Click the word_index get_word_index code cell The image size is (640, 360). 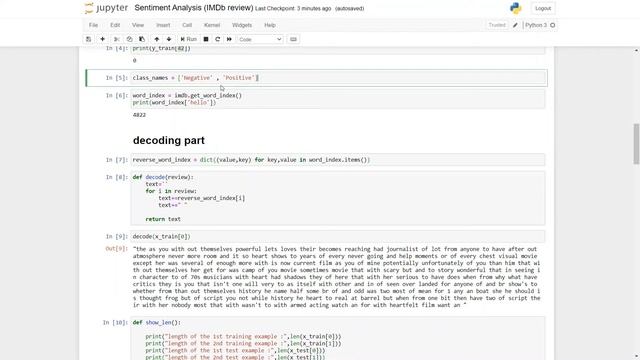[x=338, y=99]
